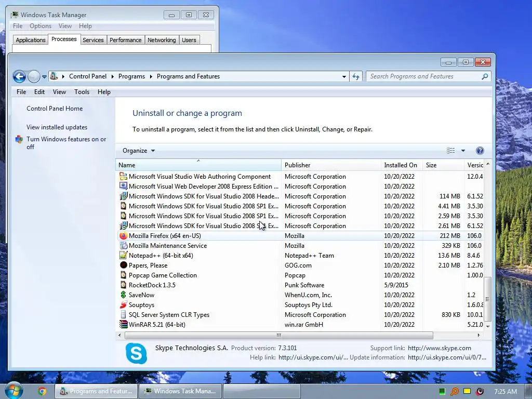Click Visual Web Developer 2008 Express icon
Image resolution: width=532 pixels, height=399 pixels.
(x=124, y=186)
